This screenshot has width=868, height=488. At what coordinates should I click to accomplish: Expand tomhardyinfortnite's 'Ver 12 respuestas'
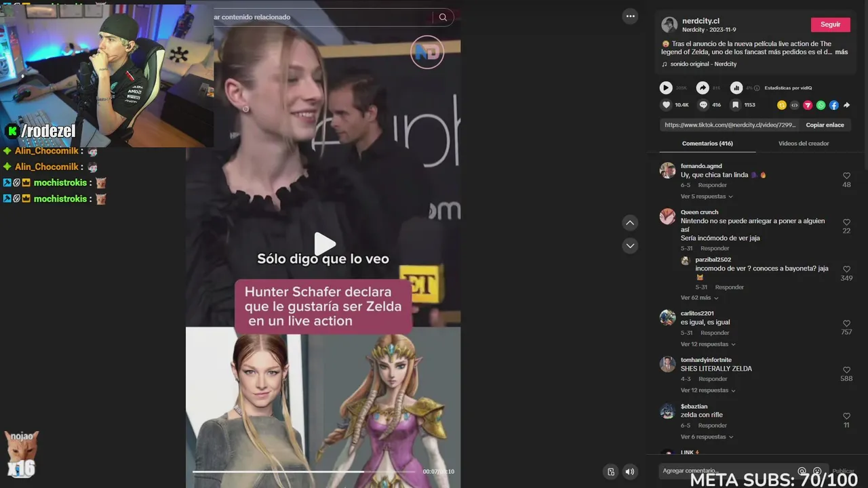pyautogui.click(x=708, y=390)
